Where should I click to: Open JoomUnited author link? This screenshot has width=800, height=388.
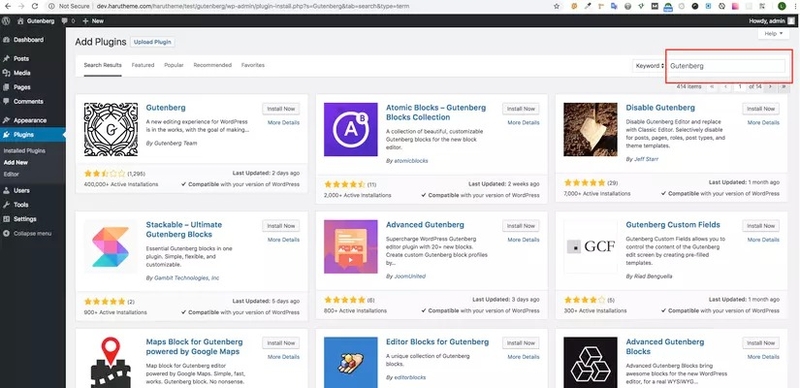tap(409, 276)
